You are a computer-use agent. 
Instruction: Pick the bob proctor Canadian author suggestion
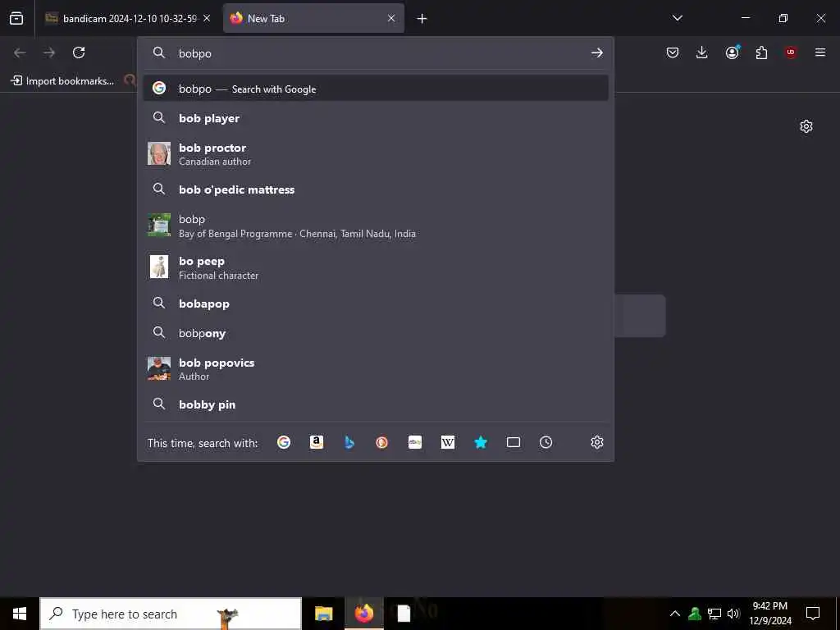pyautogui.click(x=376, y=153)
